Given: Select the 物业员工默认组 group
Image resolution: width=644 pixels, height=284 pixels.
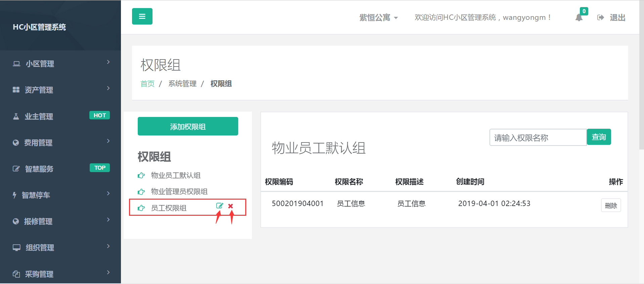Looking at the screenshot, I should 176,175.
